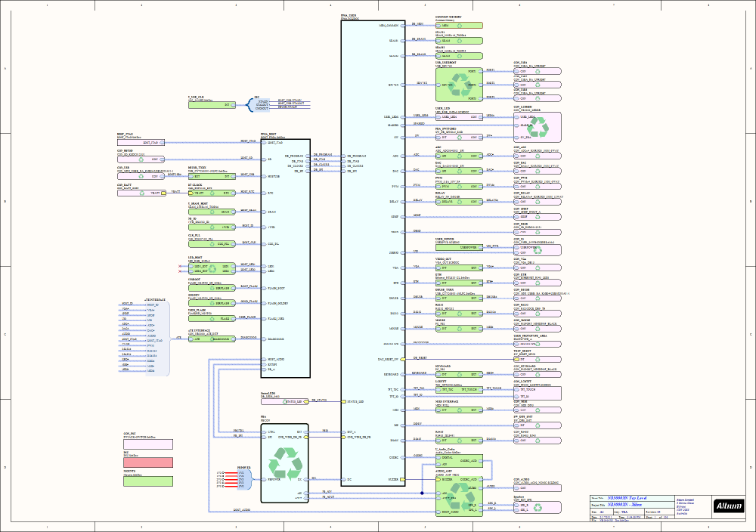Image resolution: width=756 pixels, height=532 pixels.
Task: Select the HOST_JTAG sheet symbol
Action: 141,143
